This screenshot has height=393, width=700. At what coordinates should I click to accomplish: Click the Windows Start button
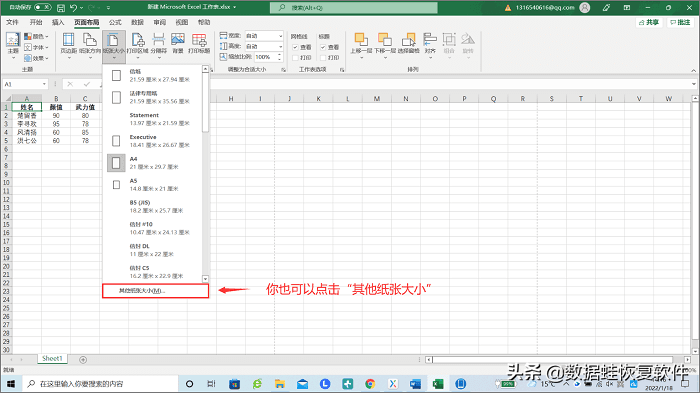click(11, 384)
